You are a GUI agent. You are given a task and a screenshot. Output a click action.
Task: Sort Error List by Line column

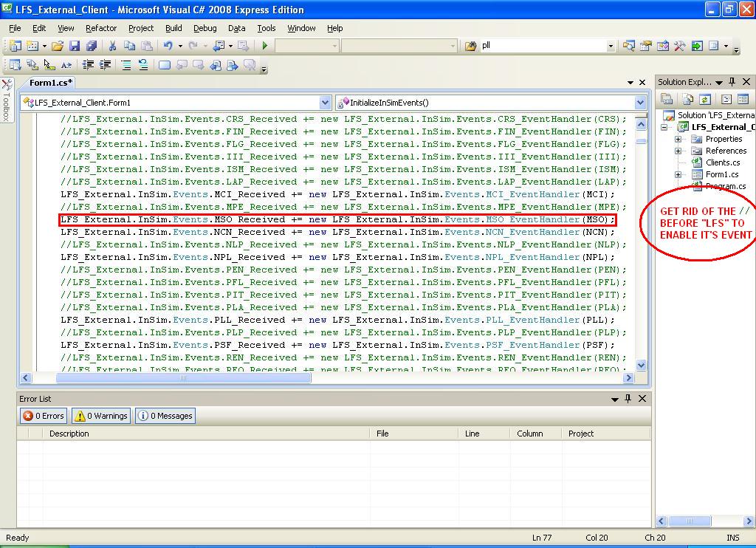pos(484,434)
